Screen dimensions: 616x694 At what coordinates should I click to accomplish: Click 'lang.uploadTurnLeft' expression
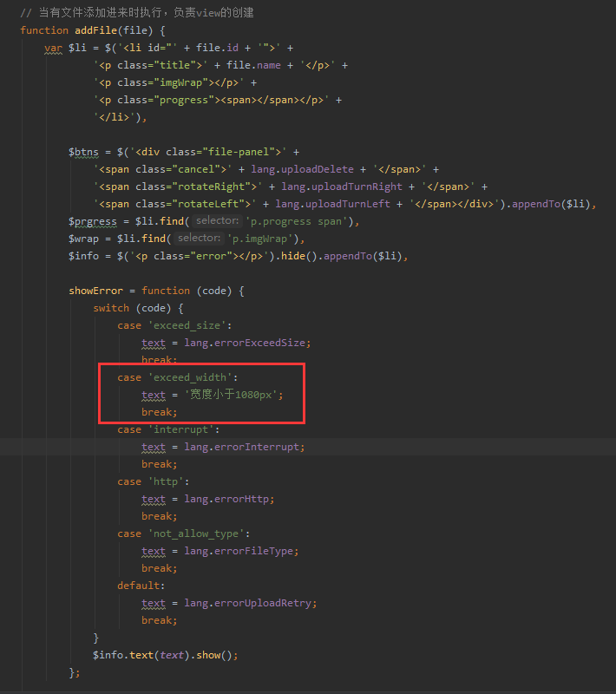(333, 204)
